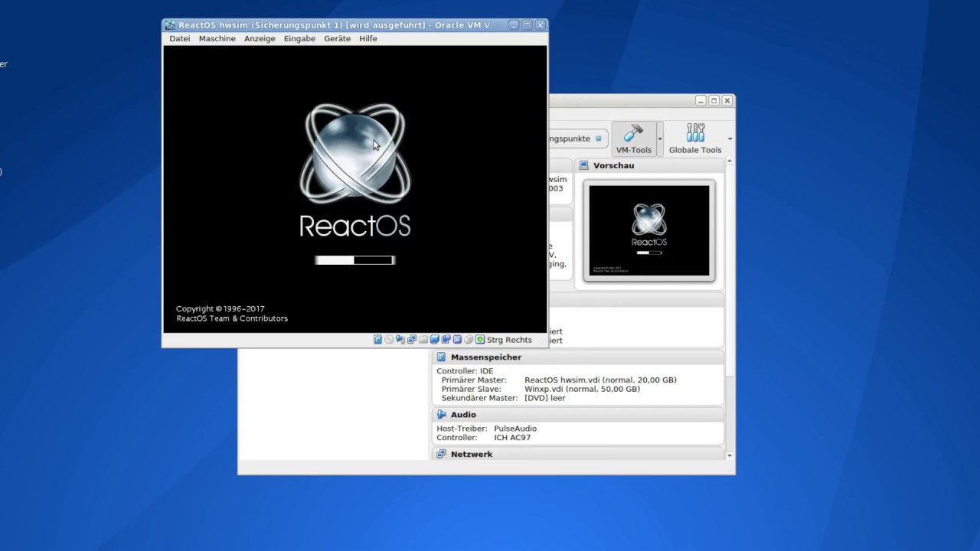The width and height of the screenshot is (980, 551).
Task: Click the VirtualBox icon in VM title bar
Action: pyautogui.click(x=170, y=25)
